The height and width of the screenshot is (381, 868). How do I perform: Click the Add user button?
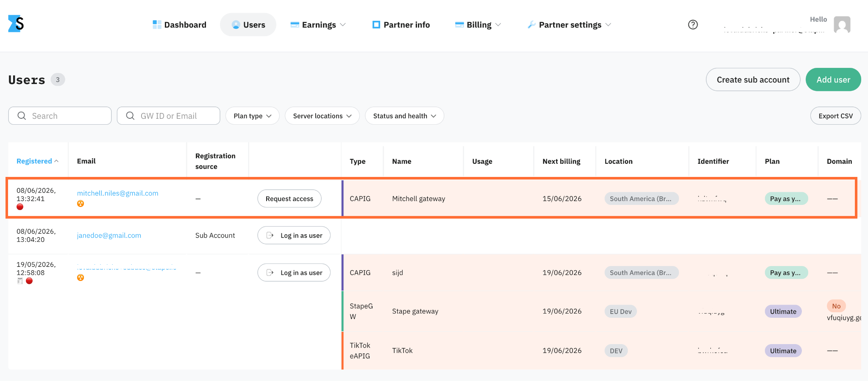833,80
